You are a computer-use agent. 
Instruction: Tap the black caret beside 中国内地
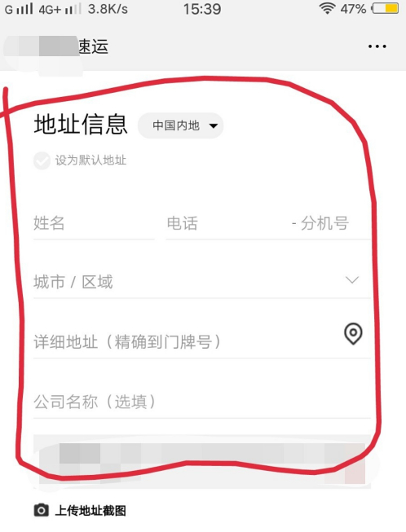coord(213,126)
